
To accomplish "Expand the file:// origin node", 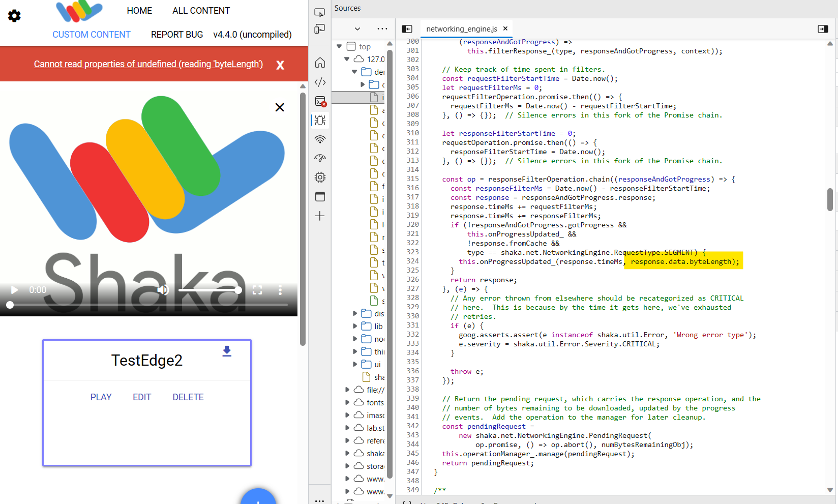I will click(x=347, y=390).
